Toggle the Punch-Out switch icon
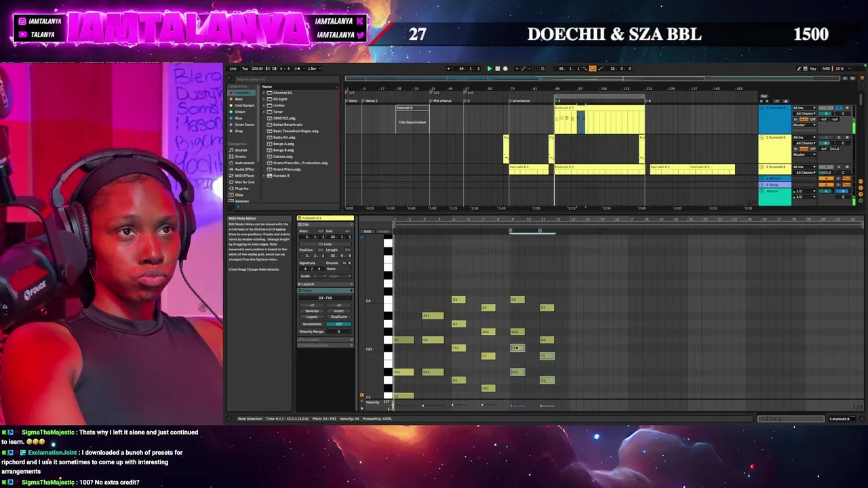 600,68
